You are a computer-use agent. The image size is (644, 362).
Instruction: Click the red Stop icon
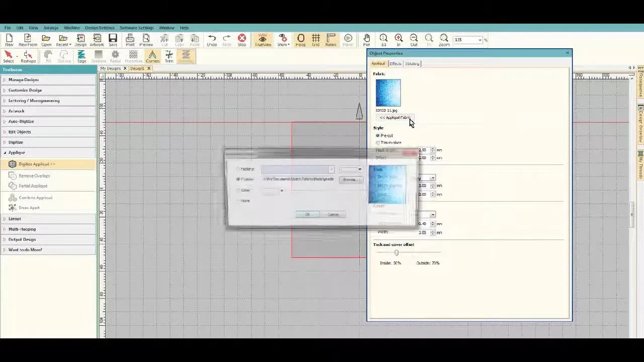(242, 40)
